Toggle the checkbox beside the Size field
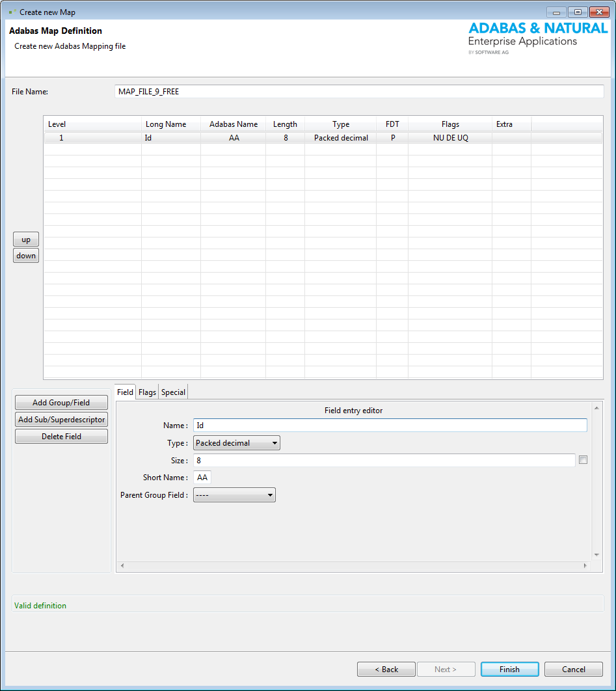 pyautogui.click(x=583, y=459)
